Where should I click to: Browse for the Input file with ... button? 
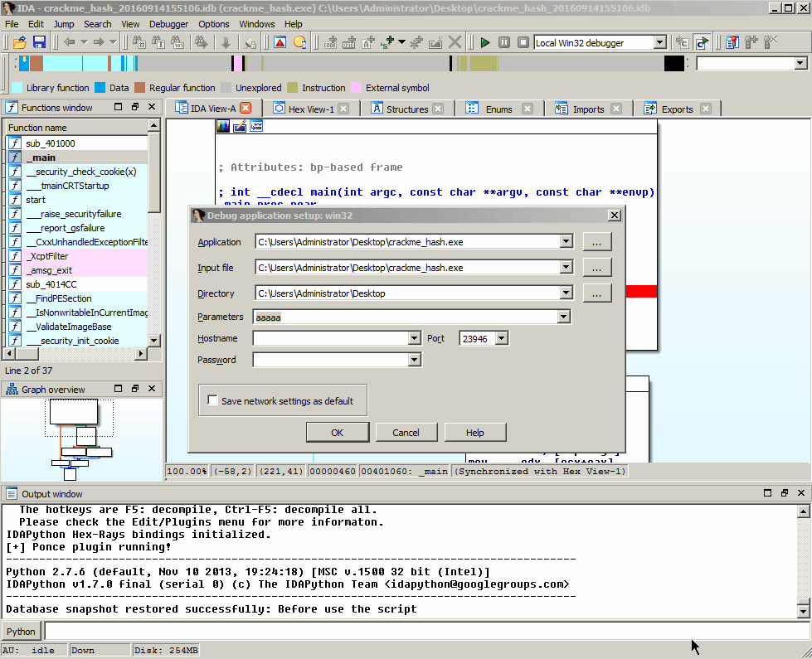597,268
